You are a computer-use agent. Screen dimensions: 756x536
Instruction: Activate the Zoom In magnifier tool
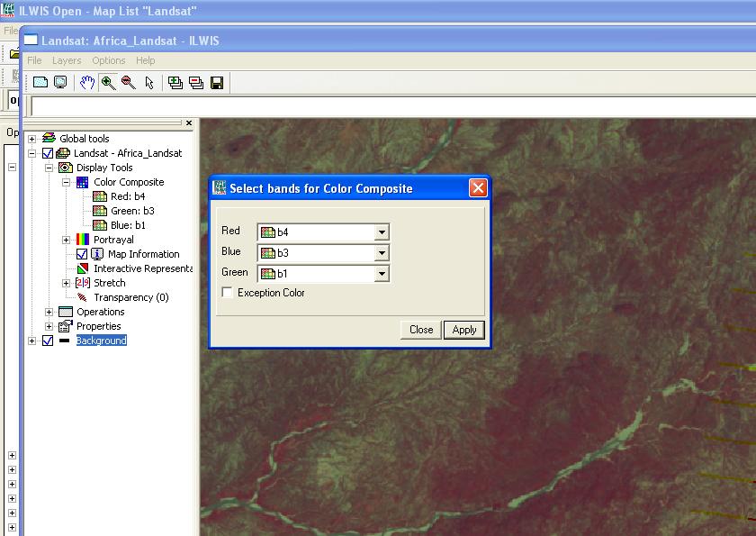tap(108, 83)
